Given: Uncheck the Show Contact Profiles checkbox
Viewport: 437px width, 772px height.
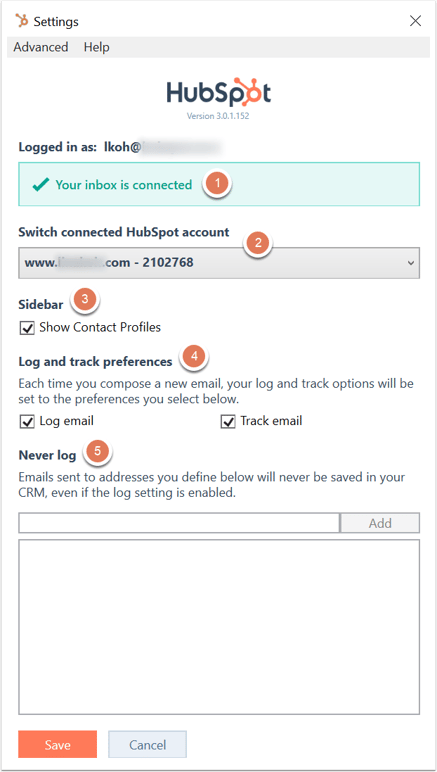Looking at the screenshot, I should pyautogui.click(x=27, y=327).
